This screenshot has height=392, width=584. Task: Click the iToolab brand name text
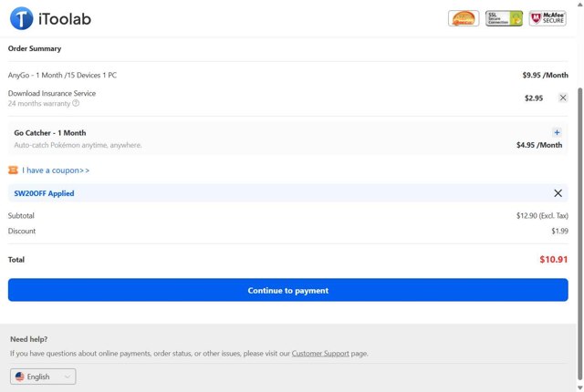[x=65, y=19]
